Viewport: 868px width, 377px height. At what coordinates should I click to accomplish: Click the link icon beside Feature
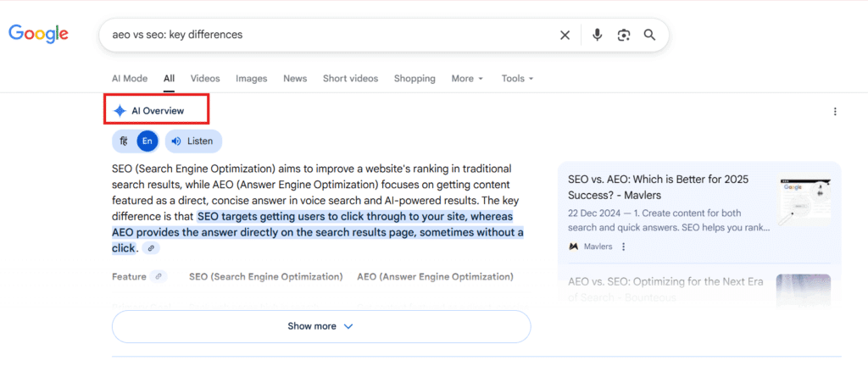[x=159, y=276]
